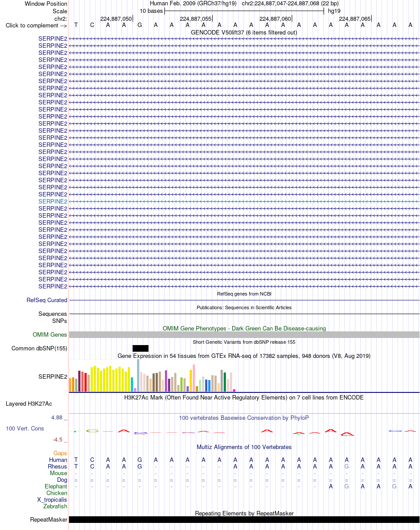The image size is (420, 530).
Task: Click base G in the top sequence row
Action: 140,25
